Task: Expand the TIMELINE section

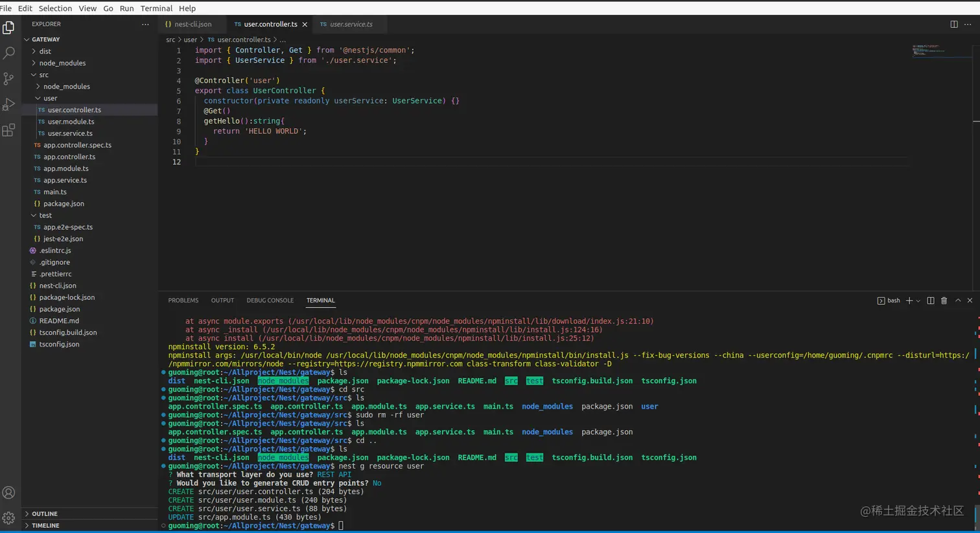Action: (x=45, y=525)
